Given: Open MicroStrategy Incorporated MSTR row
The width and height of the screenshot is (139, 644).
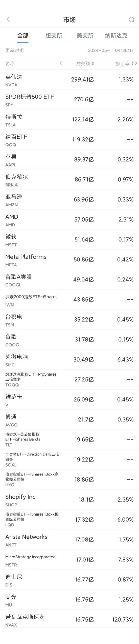Looking at the screenshot, I should click(x=69, y=560).
